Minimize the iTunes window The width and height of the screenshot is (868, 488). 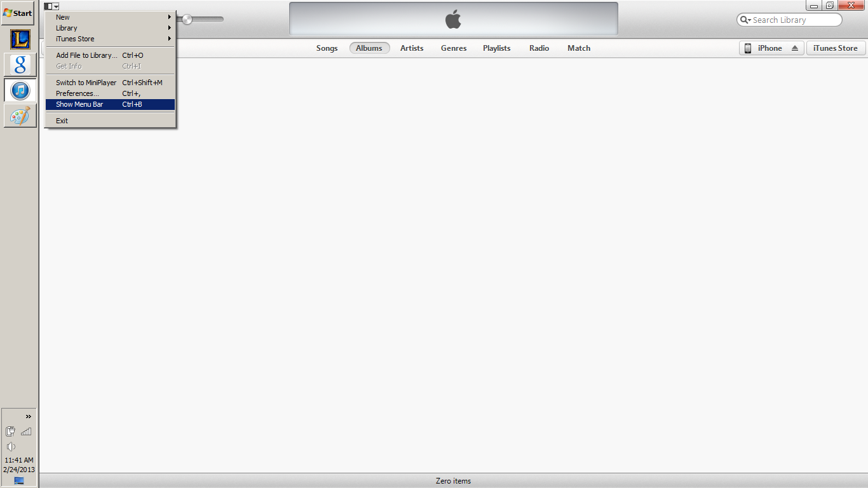click(x=814, y=6)
